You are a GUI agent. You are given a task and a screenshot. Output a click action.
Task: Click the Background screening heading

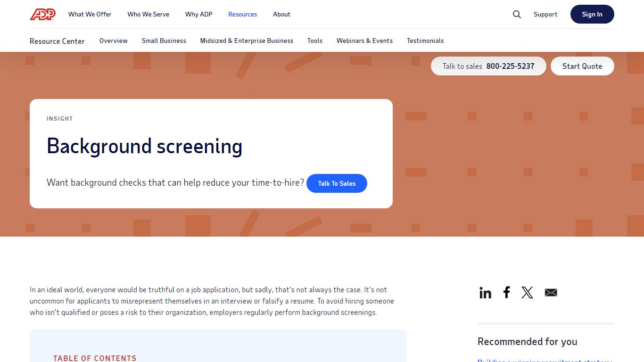tap(144, 146)
